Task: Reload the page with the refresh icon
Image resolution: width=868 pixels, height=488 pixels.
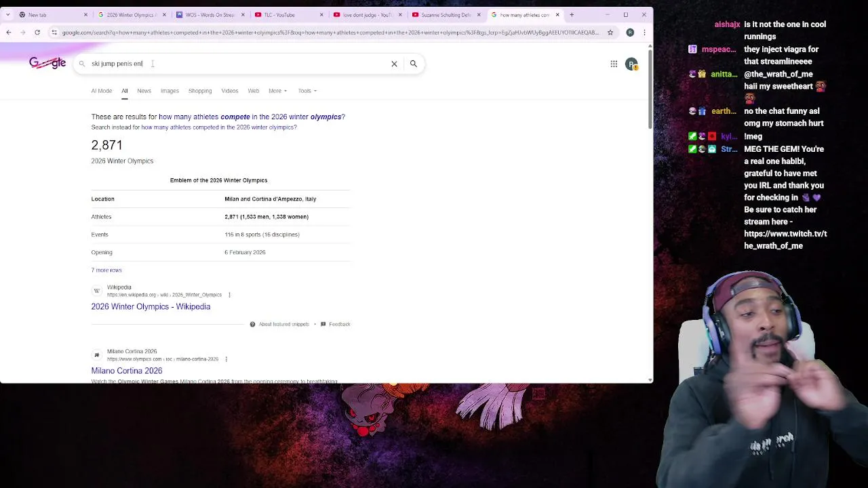Action: coord(37,33)
